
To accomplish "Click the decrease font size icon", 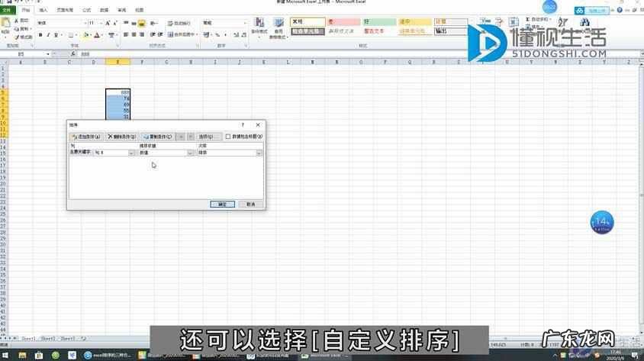I will coord(115,23).
